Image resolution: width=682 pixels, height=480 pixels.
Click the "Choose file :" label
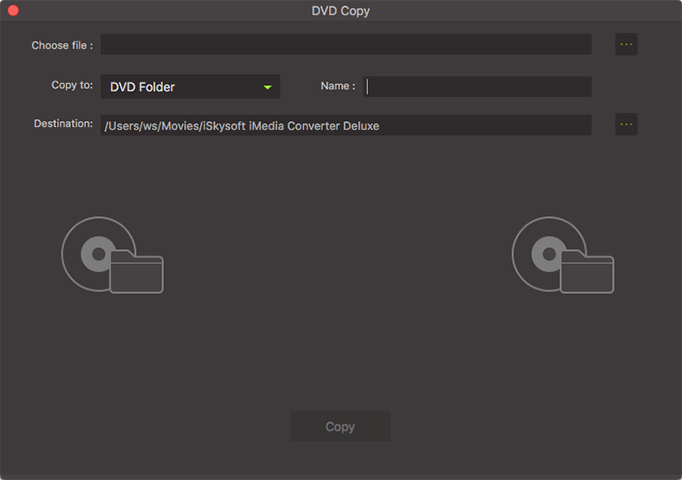(62, 45)
